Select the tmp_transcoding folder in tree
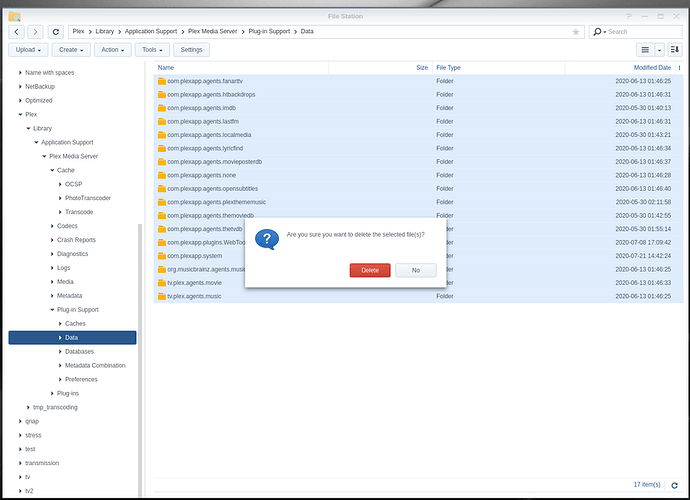Image resolution: width=690 pixels, height=500 pixels. (x=55, y=408)
